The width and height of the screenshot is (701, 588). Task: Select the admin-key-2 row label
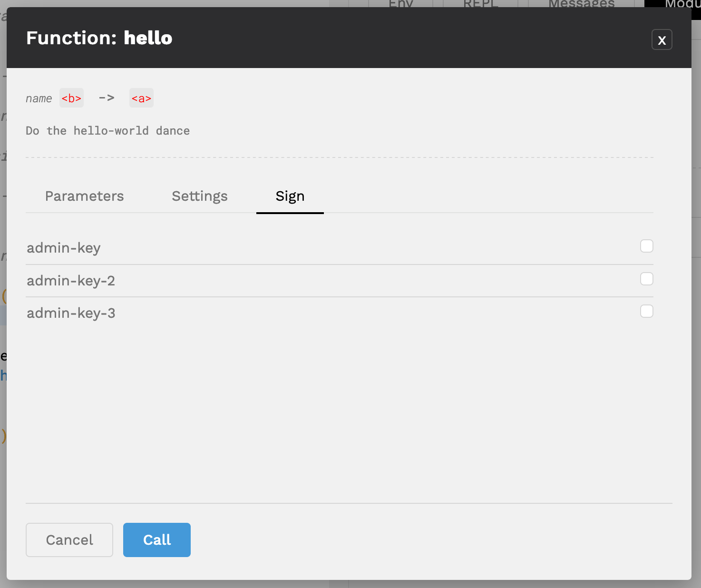coord(71,281)
